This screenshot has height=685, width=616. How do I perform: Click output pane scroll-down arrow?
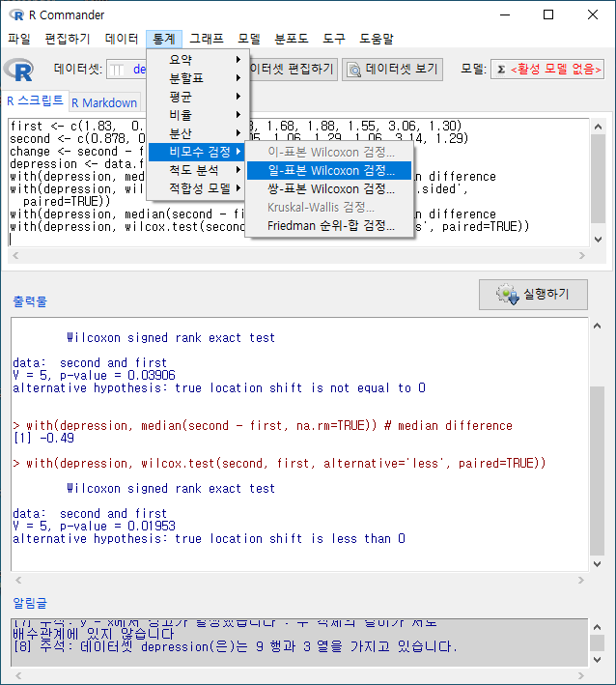(x=598, y=564)
